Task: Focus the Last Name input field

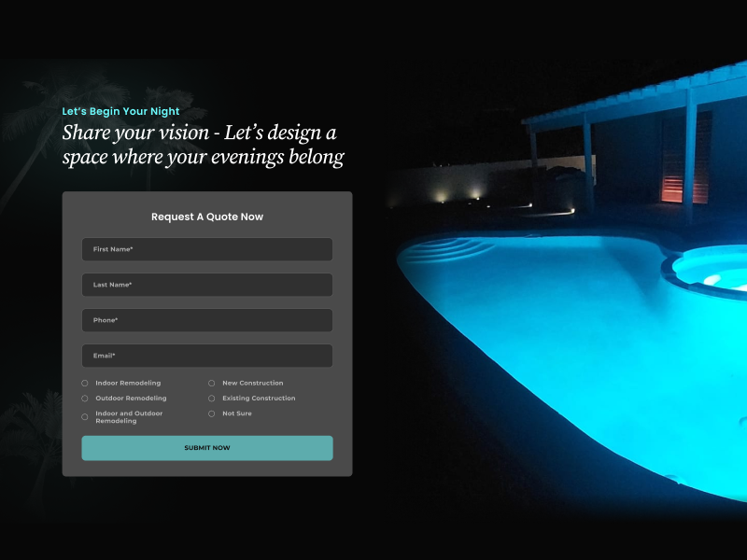Action: click(x=207, y=285)
